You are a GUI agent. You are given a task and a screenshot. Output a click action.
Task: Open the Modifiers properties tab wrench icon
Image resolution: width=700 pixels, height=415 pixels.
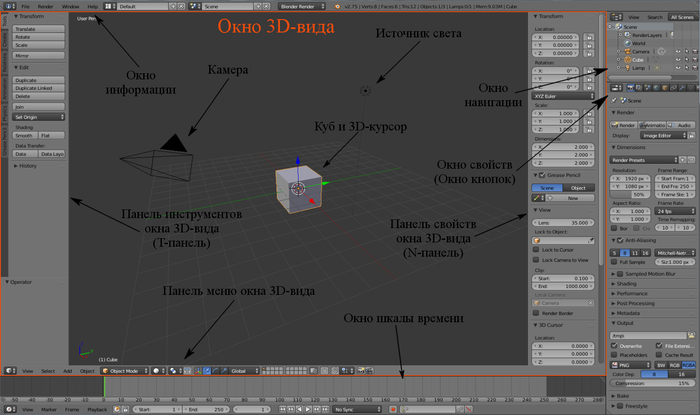[682, 88]
